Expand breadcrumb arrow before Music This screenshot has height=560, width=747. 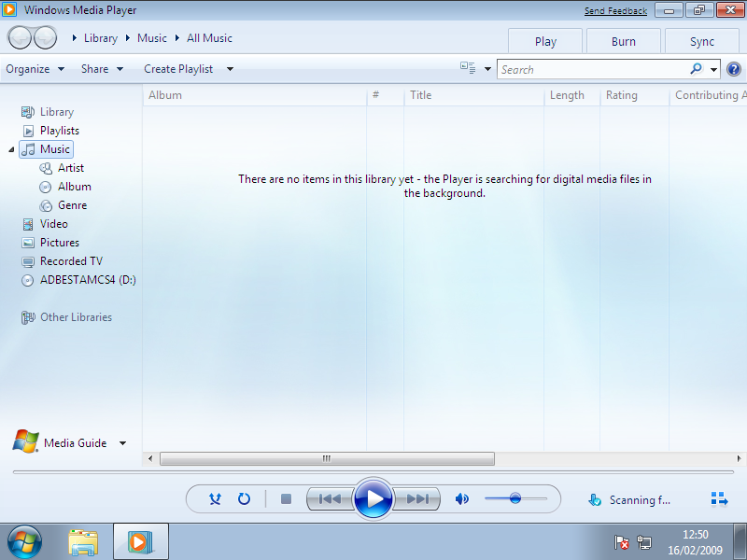tap(128, 38)
